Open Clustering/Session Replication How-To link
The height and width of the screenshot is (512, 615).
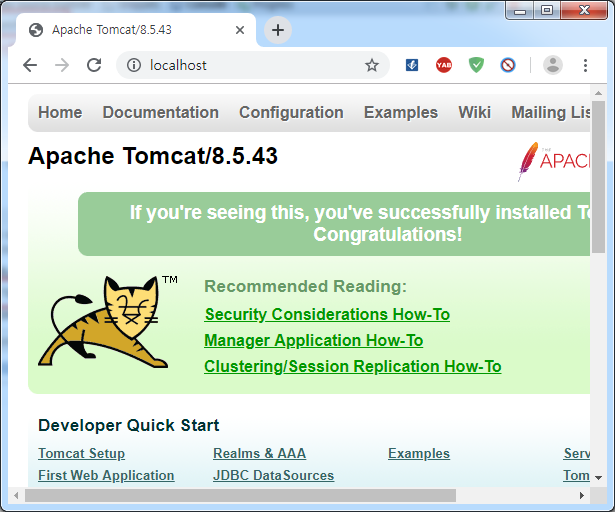tap(353, 366)
